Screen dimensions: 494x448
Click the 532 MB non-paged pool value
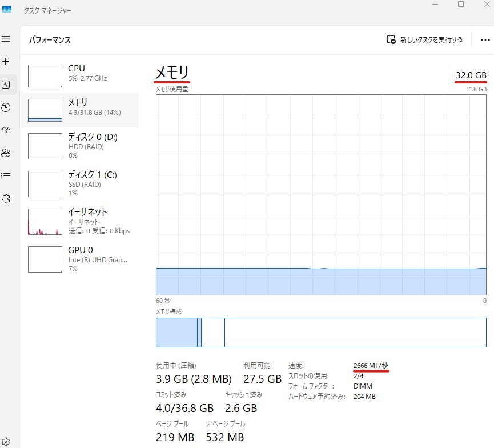(225, 437)
